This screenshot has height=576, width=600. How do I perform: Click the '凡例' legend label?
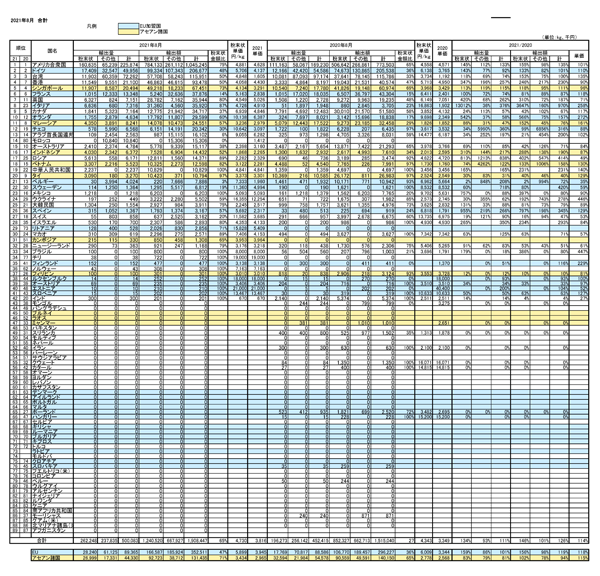point(91,26)
